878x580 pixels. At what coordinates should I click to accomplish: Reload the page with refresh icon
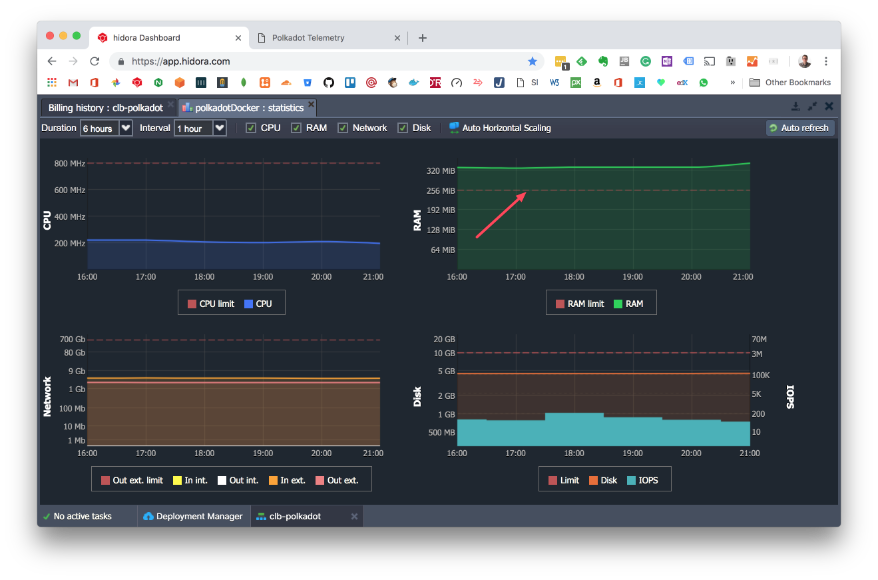coord(94,61)
